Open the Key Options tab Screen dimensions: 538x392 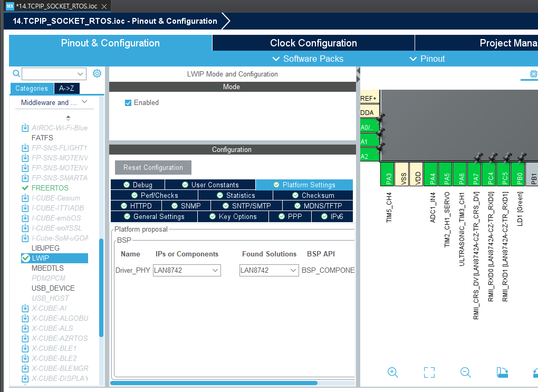(233, 217)
